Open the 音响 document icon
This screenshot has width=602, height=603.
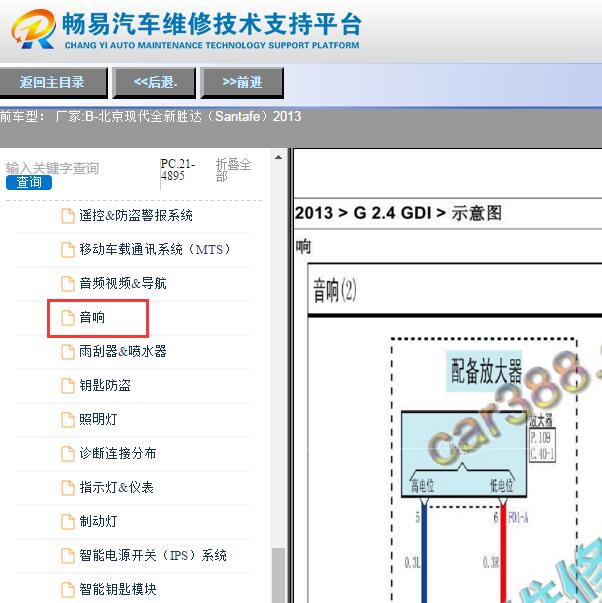tap(68, 318)
